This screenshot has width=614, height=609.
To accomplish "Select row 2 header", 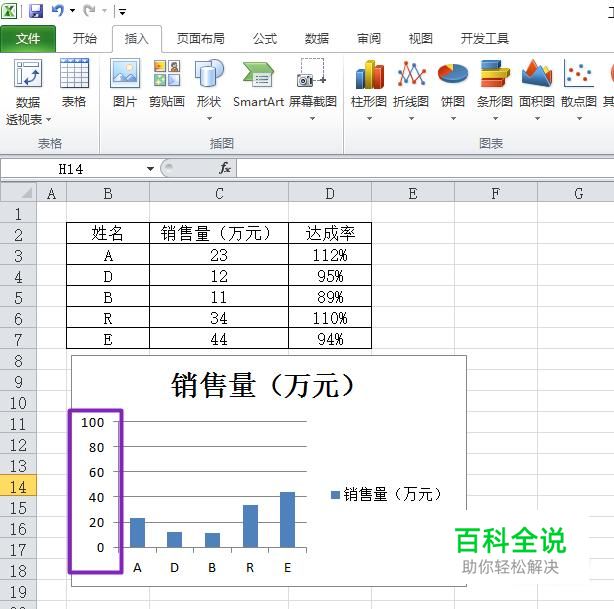I will pos(18,235).
